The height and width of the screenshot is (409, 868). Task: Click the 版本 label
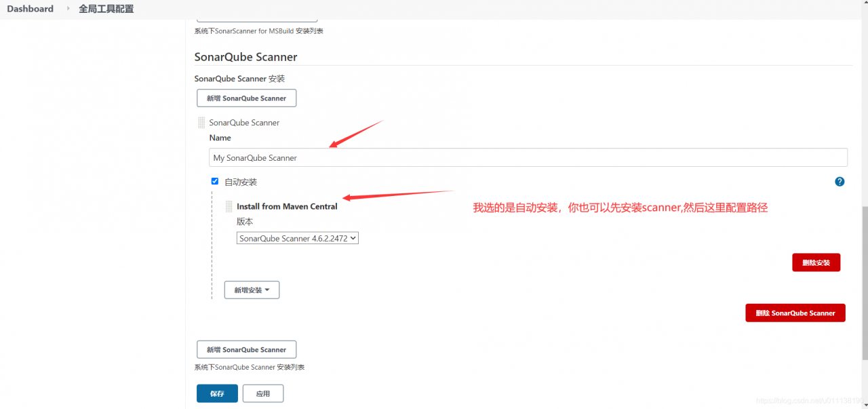(x=245, y=222)
